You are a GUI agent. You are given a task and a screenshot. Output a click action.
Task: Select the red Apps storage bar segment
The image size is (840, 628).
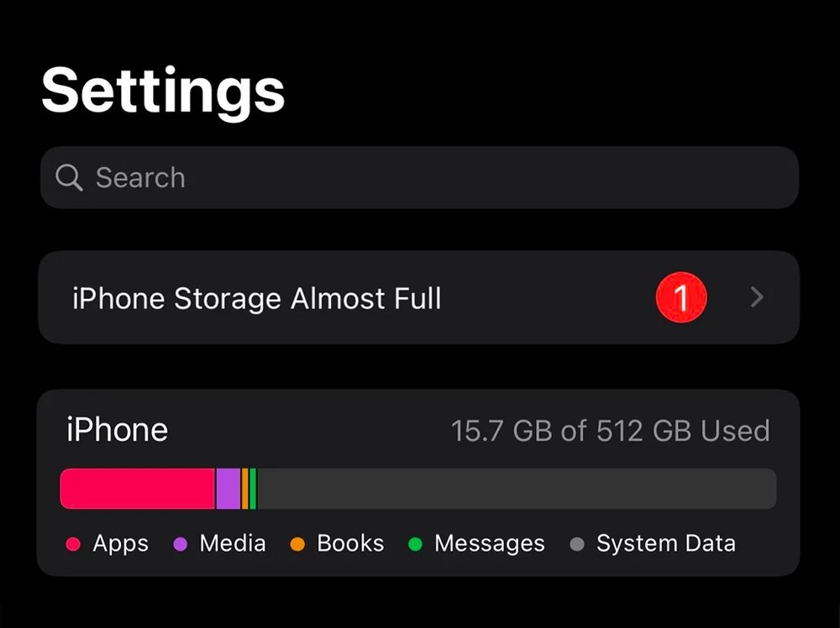click(x=137, y=489)
